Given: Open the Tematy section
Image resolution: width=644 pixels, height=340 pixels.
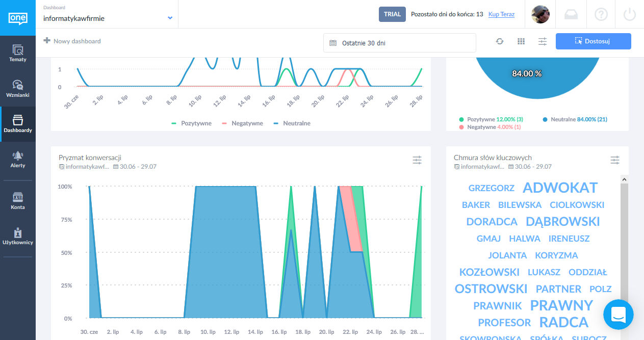Looking at the screenshot, I should (18, 53).
